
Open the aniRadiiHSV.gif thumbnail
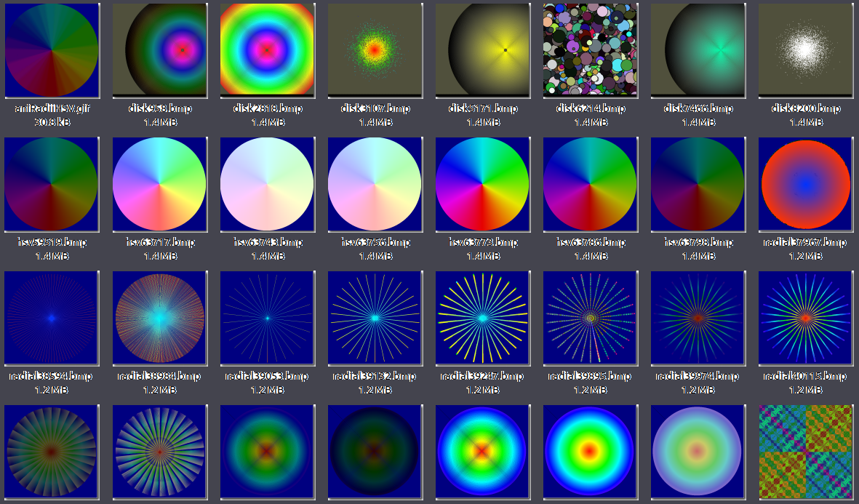(51, 50)
